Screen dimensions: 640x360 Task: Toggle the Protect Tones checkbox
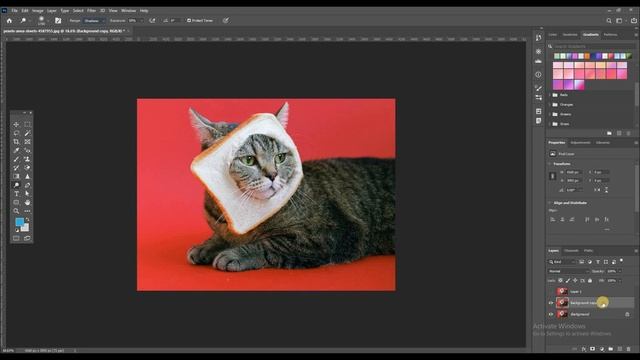[189, 20]
